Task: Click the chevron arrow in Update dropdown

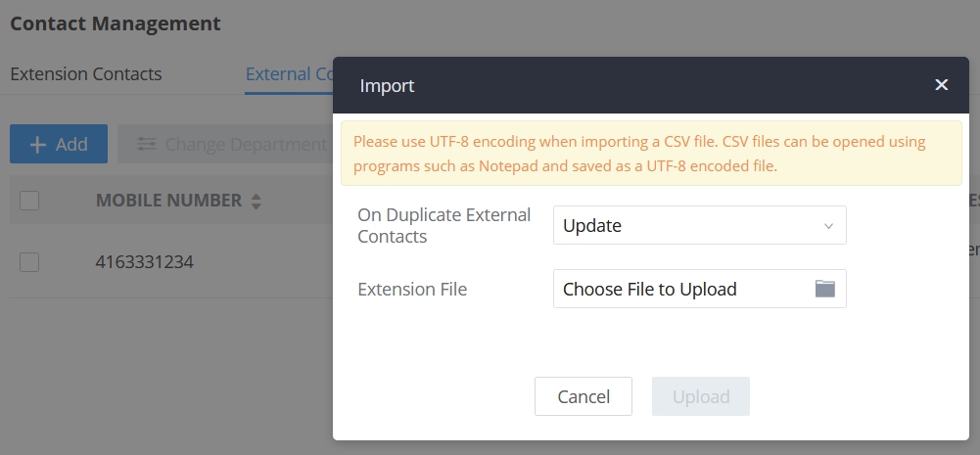Action: pos(828,226)
